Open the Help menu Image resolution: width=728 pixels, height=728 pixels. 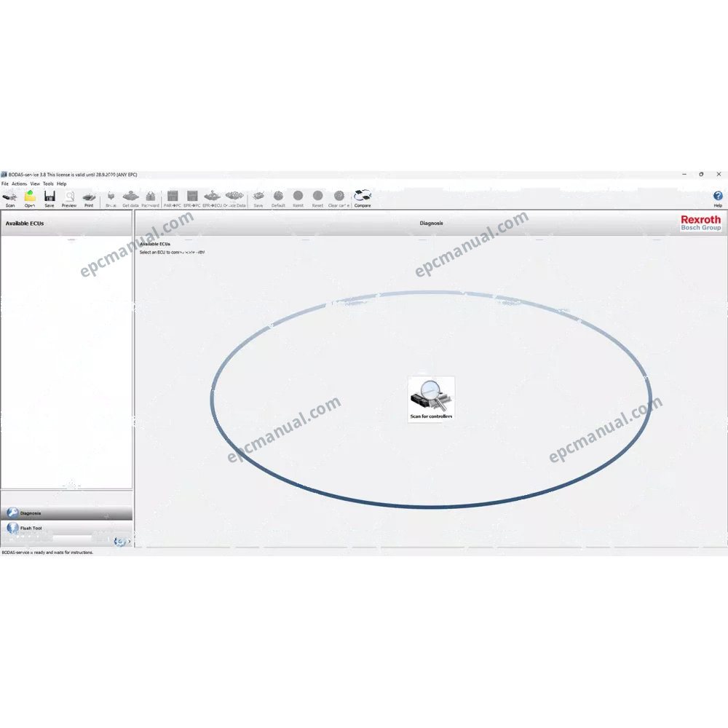pyautogui.click(x=62, y=184)
